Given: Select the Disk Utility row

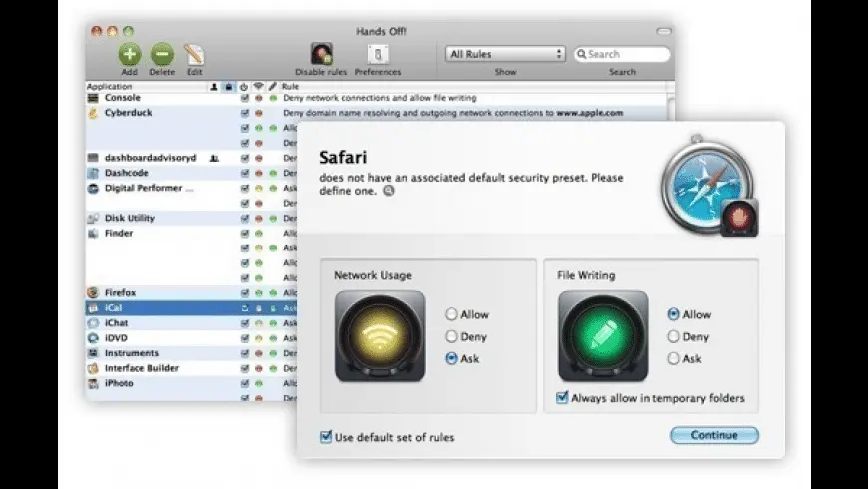Looking at the screenshot, I should tap(191, 218).
